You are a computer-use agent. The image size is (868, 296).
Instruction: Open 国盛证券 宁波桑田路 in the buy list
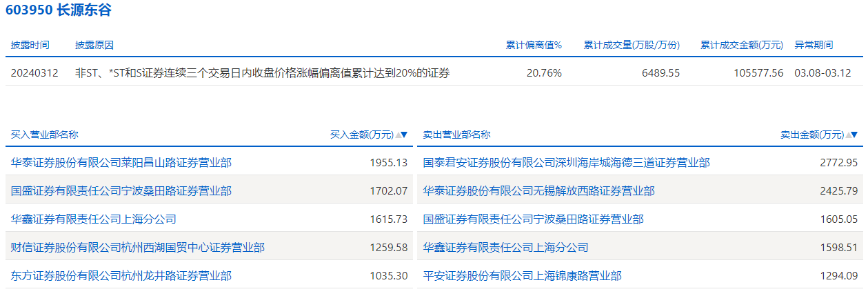point(121,191)
